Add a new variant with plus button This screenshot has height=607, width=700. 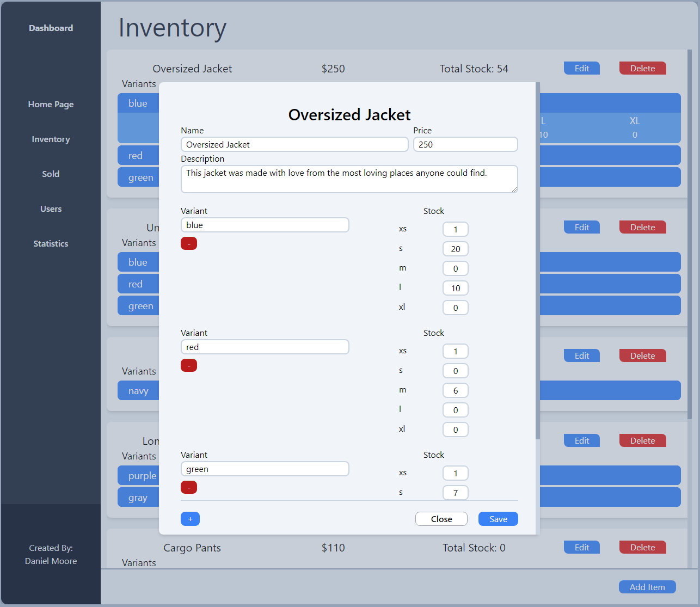pyautogui.click(x=190, y=519)
